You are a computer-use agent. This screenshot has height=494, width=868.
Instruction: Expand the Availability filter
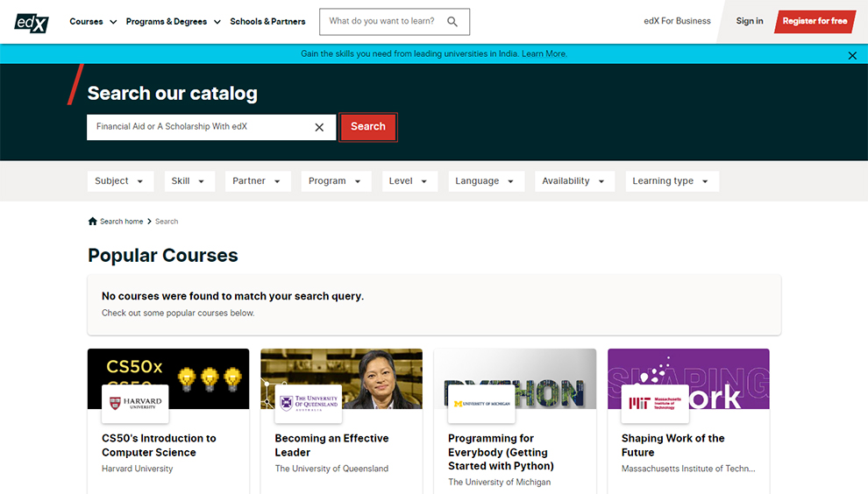(x=574, y=181)
